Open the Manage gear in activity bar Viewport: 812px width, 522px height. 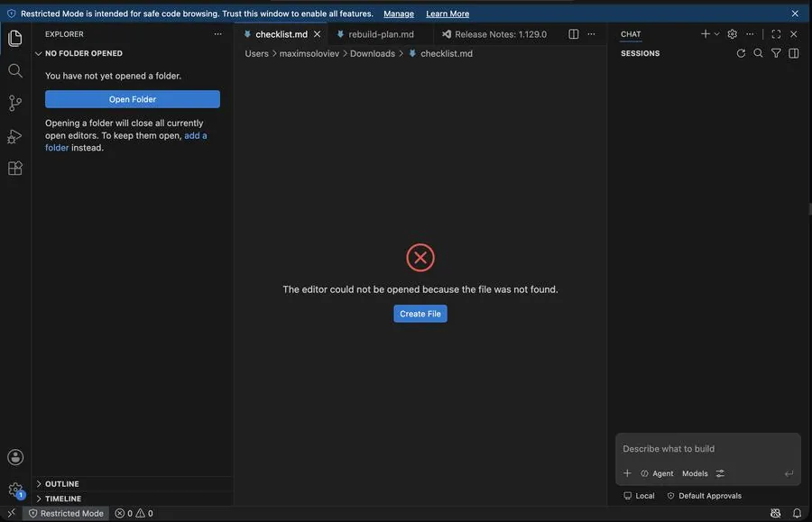[x=15, y=490]
